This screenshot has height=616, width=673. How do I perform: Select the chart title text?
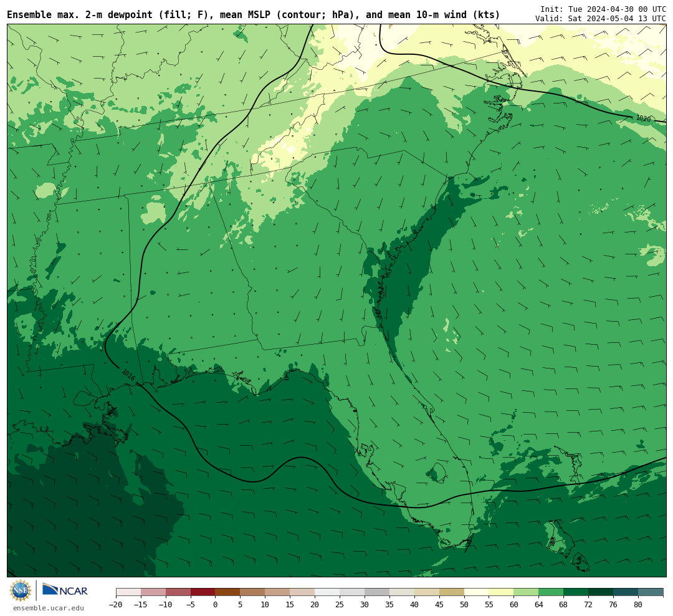254,15
